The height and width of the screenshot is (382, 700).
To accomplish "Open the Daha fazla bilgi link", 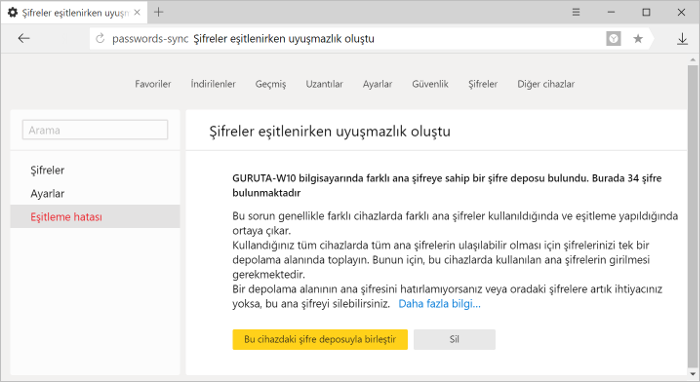I will 439,304.
